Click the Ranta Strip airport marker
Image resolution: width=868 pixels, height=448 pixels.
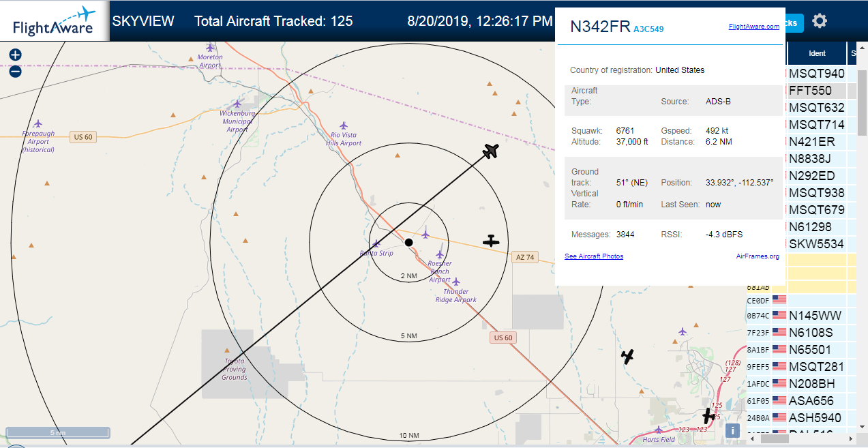pos(376,243)
